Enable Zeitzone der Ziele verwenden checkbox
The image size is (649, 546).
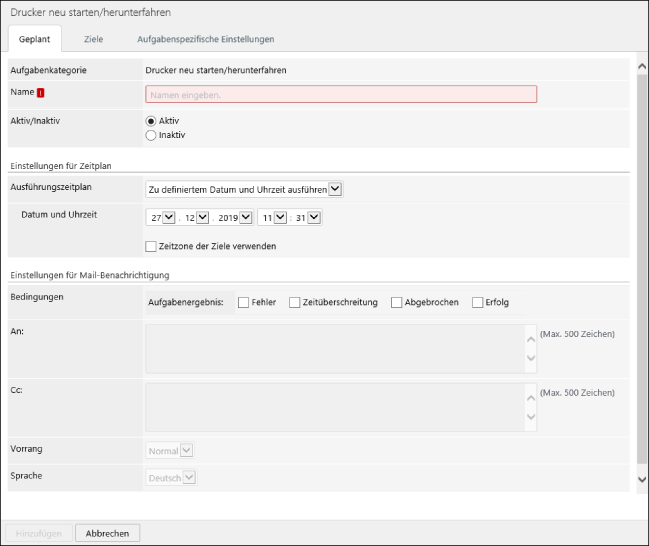click(151, 246)
